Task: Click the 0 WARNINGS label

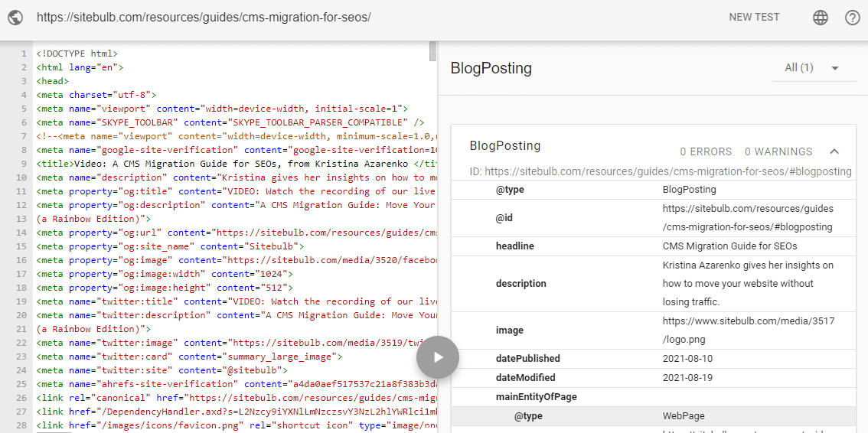Action: coord(778,151)
